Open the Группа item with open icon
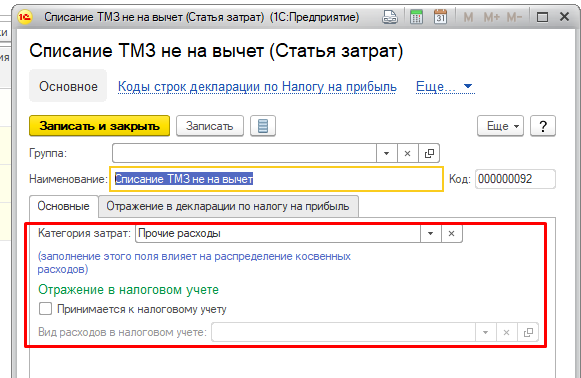581x378 pixels. (429, 153)
